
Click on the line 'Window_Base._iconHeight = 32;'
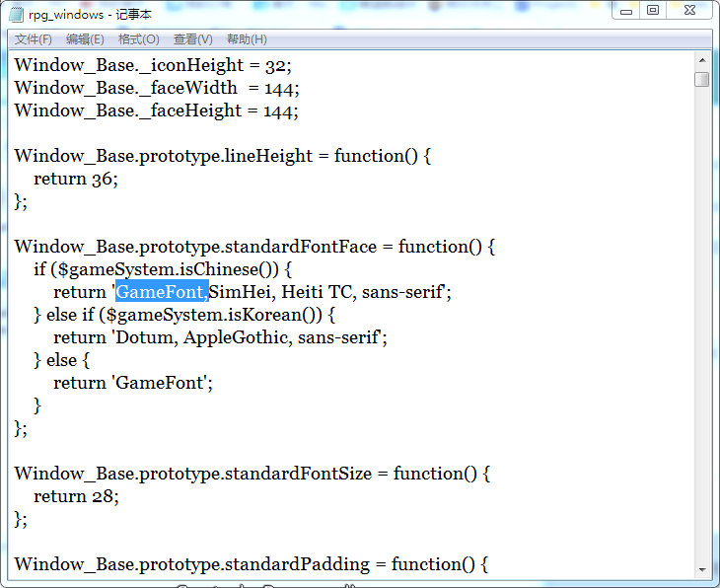tap(153, 66)
